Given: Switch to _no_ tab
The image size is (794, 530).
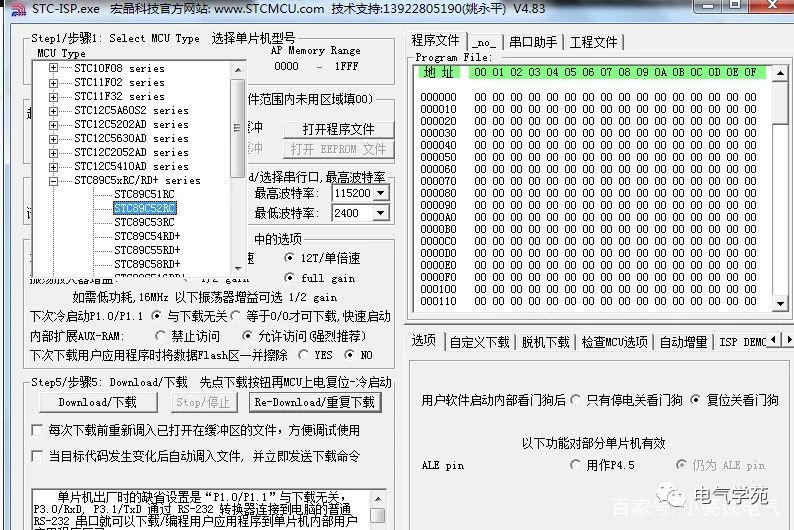Looking at the screenshot, I should [x=484, y=42].
